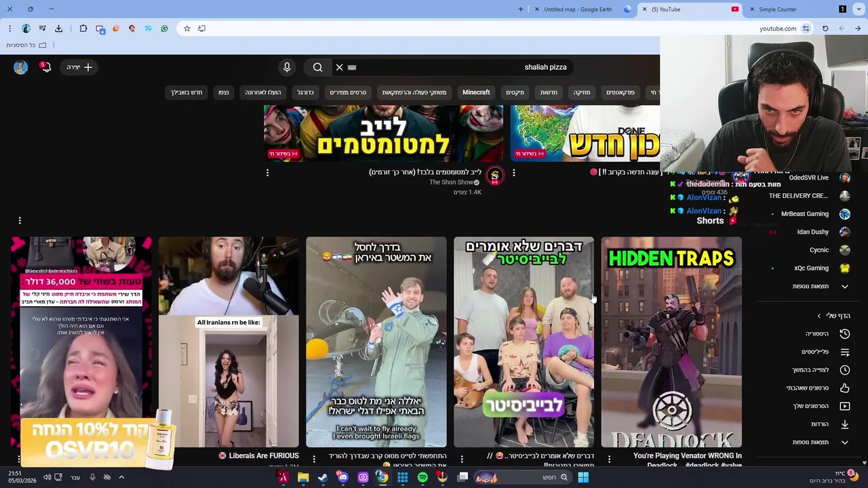868x488 pixels.
Task: Clear the search box with X
Action: 340,67
